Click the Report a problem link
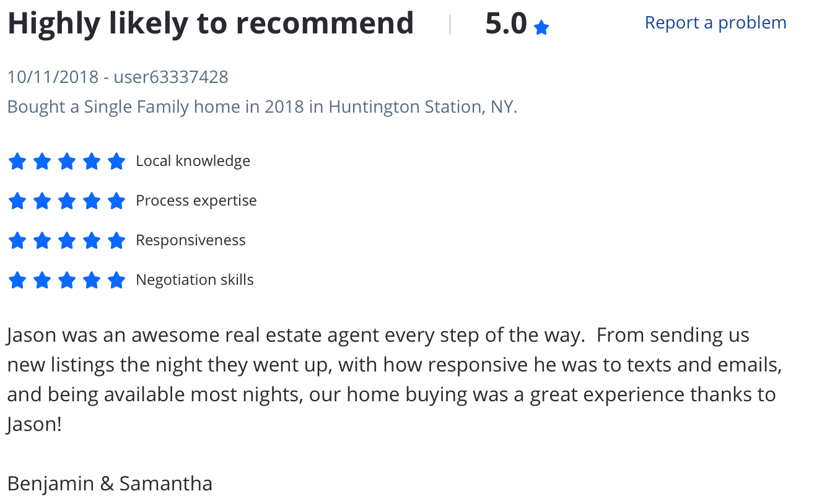The width and height of the screenshot is (814, 504). point(715,23)
